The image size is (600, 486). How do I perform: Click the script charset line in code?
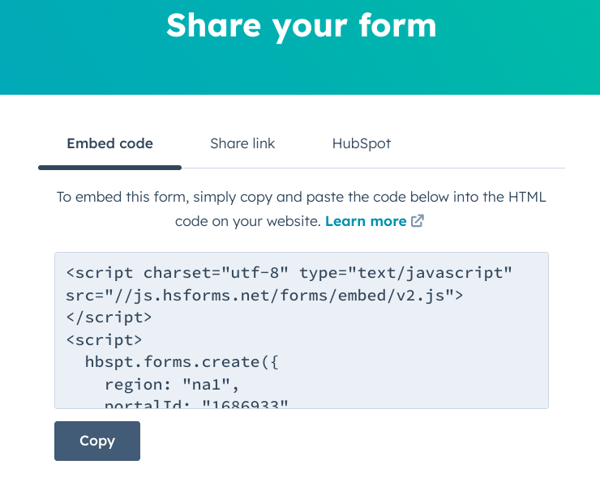289,273
